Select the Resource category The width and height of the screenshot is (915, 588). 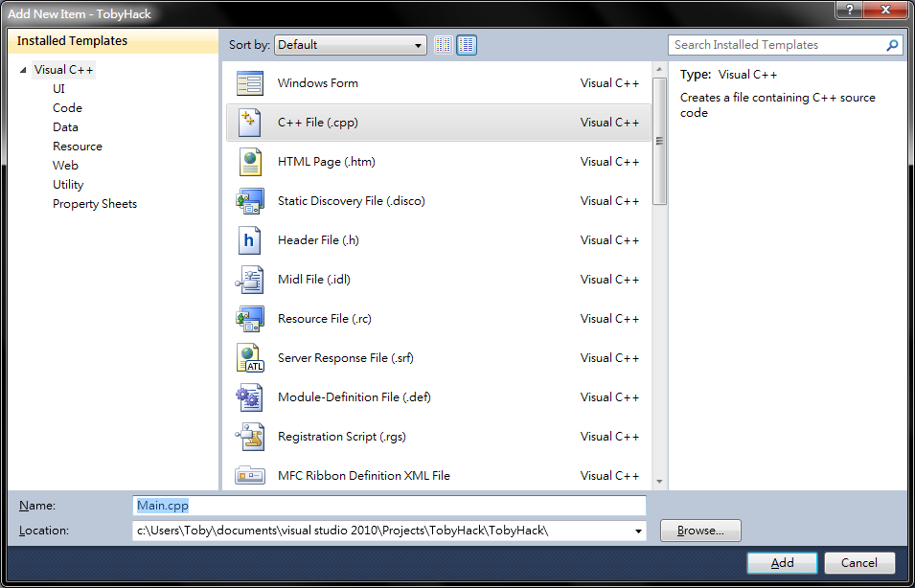pyautogui.click(x=78, y=147)
